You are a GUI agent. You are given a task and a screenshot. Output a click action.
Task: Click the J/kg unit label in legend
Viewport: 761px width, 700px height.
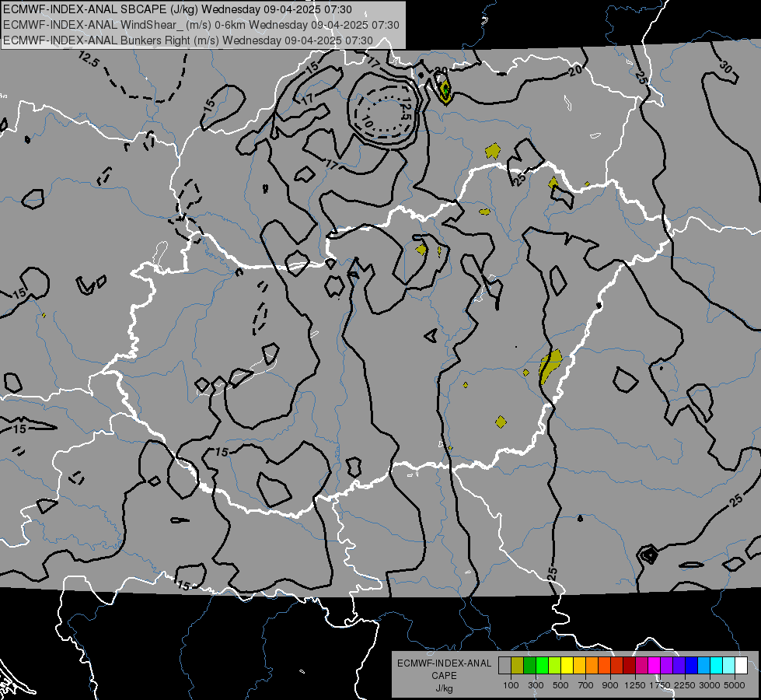[444, 688]
